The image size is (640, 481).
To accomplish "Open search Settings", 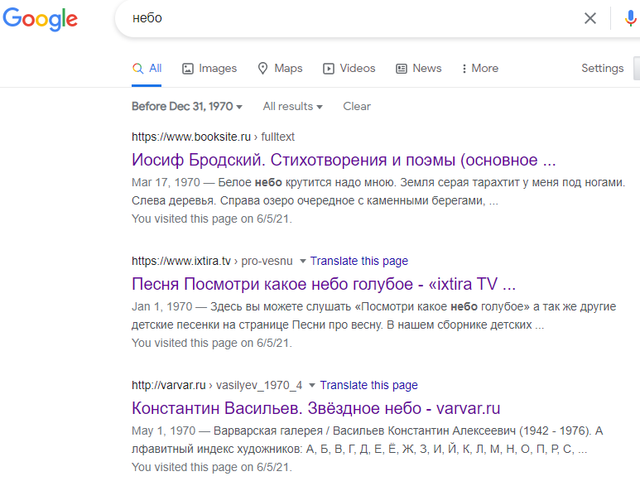I will 602,68.
